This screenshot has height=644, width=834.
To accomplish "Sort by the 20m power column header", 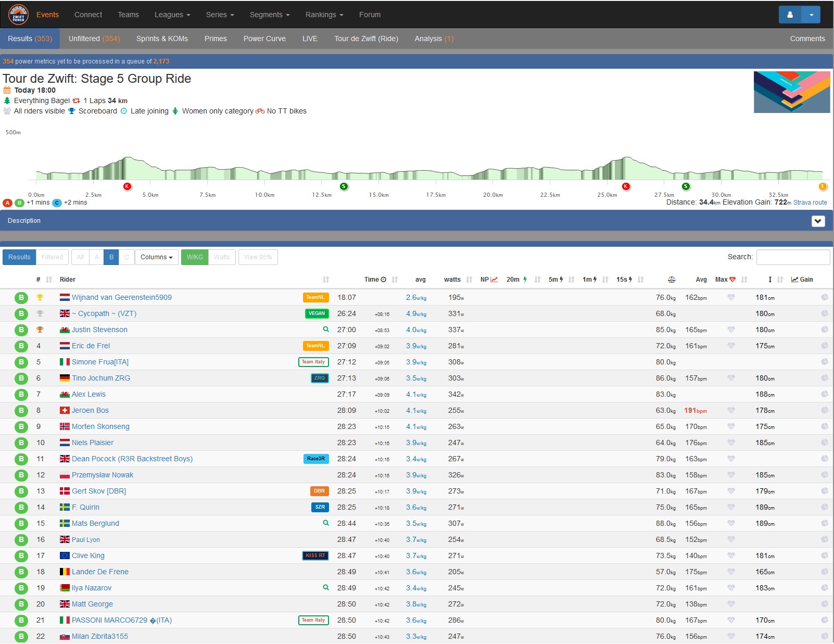I will (x=517, y=280).
